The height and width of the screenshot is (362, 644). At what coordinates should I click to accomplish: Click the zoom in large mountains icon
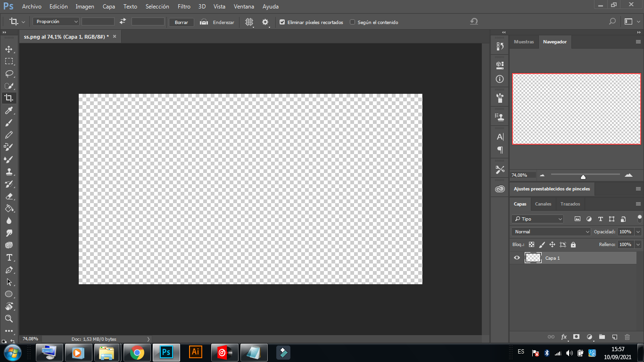click(628, 175)
